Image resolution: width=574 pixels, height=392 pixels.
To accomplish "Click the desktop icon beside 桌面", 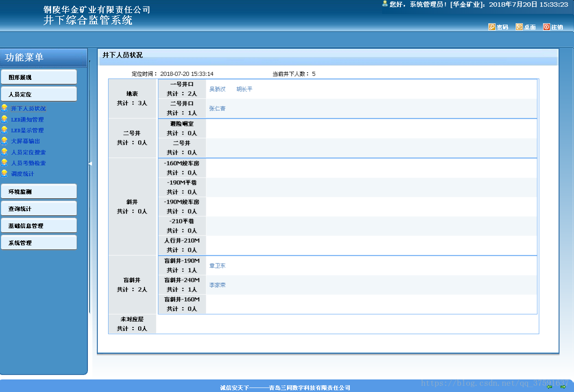I will tap(519, 27).
